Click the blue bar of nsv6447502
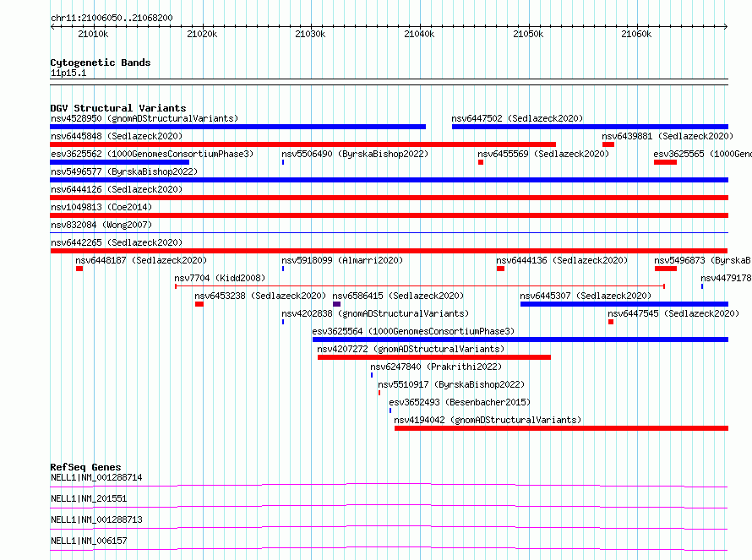 pos(590,127)
